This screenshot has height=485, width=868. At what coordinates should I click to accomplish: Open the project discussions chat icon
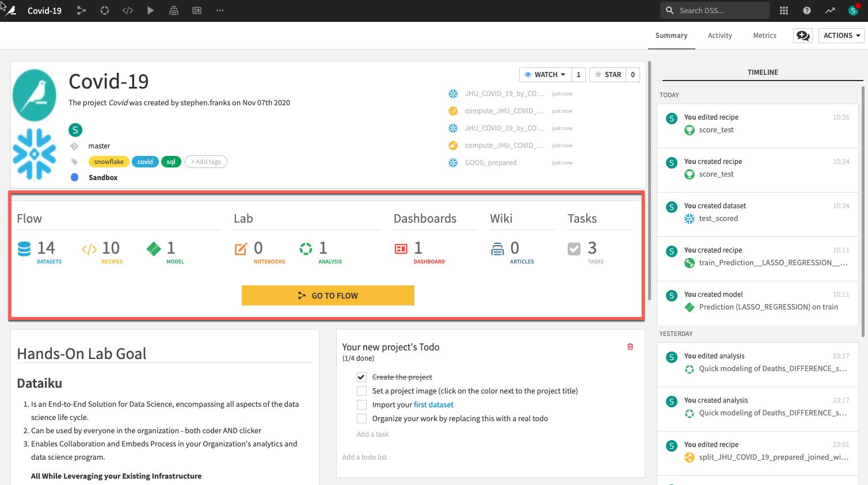[x=802, y=36]
